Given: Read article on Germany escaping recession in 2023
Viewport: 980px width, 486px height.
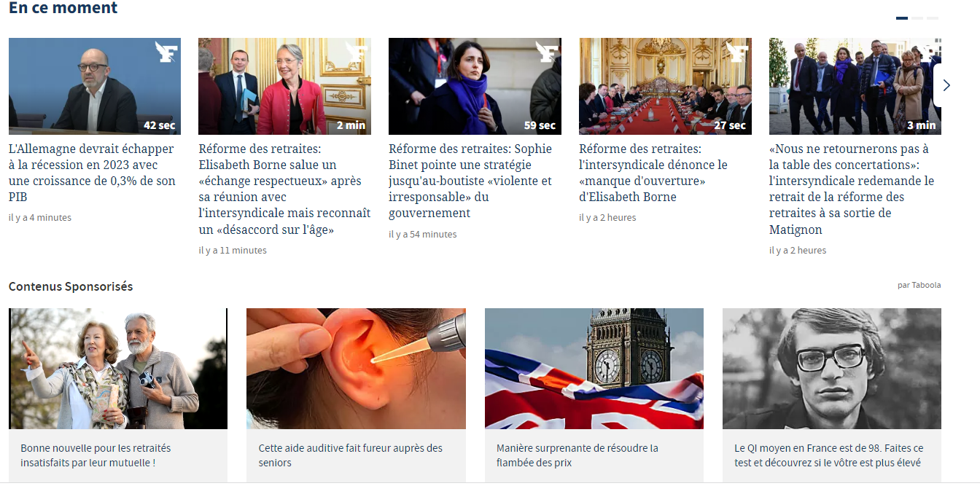Looking at the screenshot, I should [93, 173].
